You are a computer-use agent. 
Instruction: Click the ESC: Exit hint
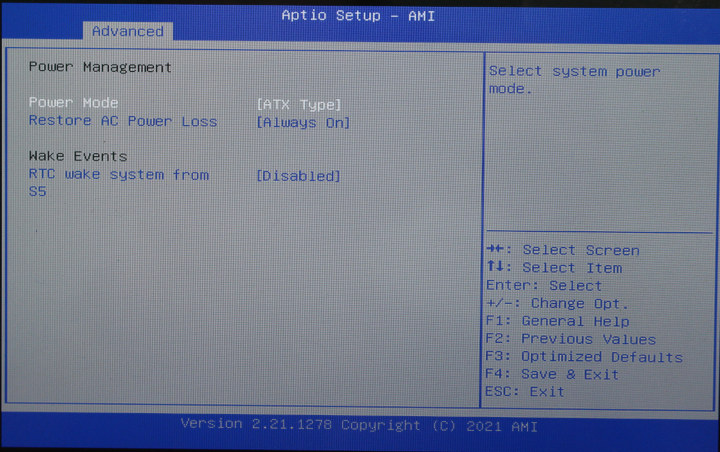[525, 391]
